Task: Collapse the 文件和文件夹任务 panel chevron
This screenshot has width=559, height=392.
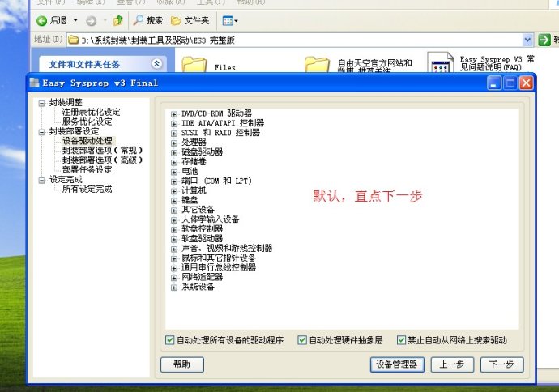Action: tap(157, 64)
